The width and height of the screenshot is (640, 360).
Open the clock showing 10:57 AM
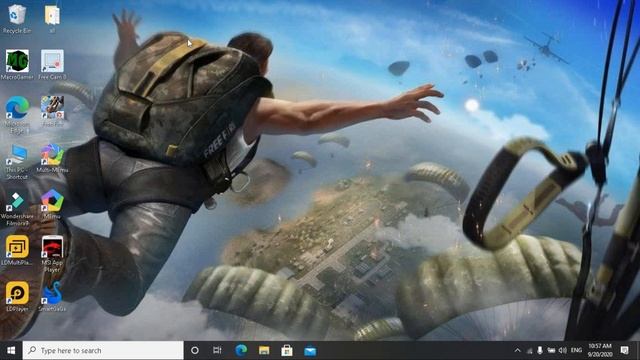coord(600,351)
